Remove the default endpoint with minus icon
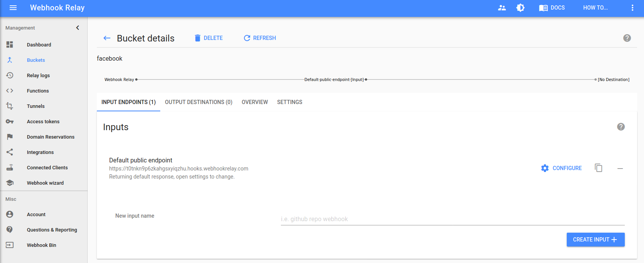This screenshot has height=263, width=644. pyautogui.click(x=620, y=169)
